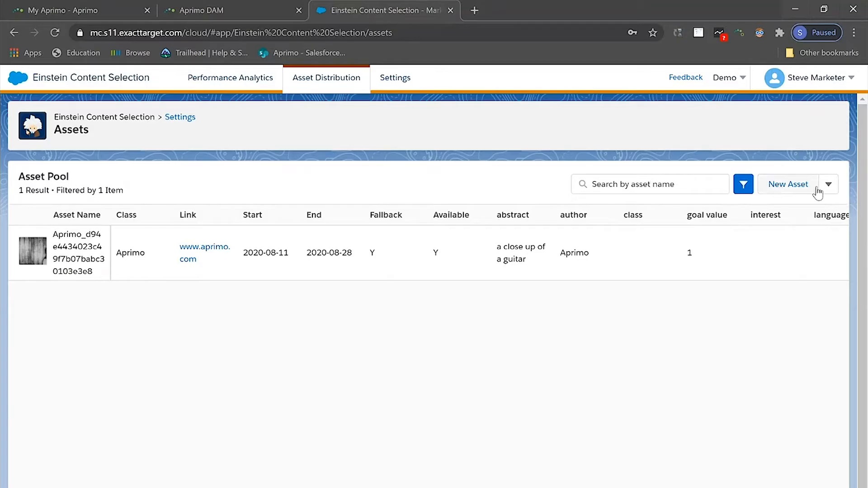Click the browser back arrow
Screen dimensions: 868x488
click(x=14, y=33)
